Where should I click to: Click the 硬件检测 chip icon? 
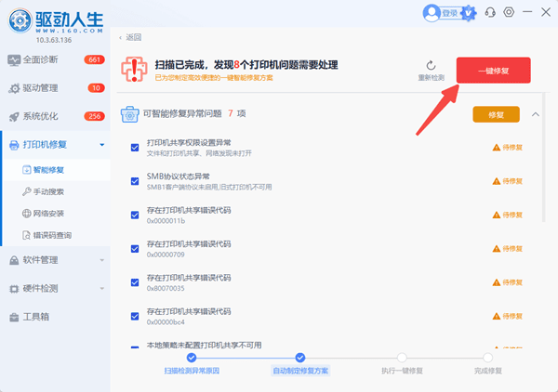(x=14, y=289)
